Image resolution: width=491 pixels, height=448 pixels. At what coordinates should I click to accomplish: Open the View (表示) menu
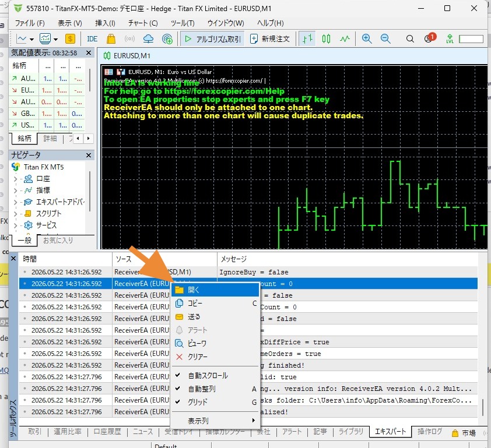[x=70, y=23]
